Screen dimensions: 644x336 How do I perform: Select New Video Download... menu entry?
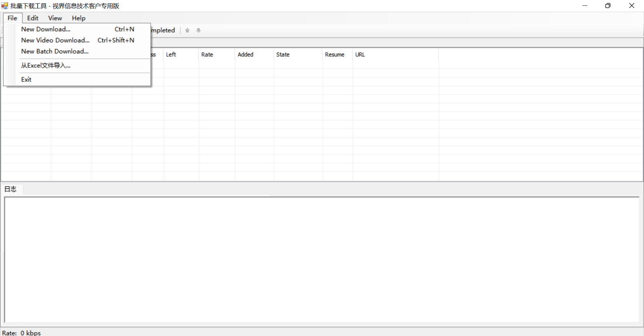[55, 40]
